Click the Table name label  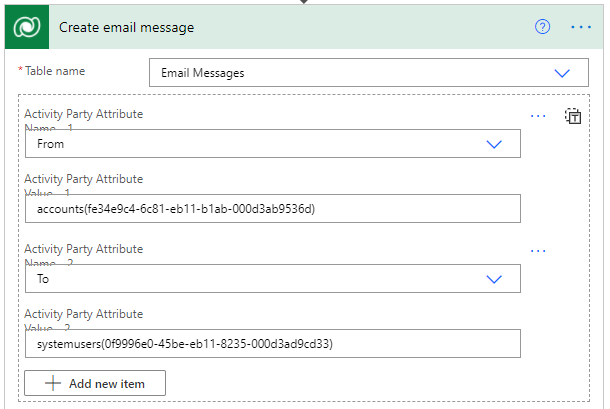pos(55,71)
